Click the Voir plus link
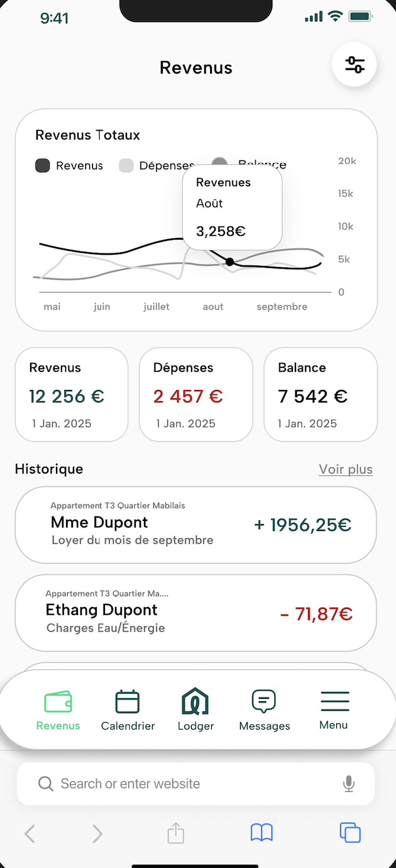Viewport: 396px width, 868px height. (346, 469)
